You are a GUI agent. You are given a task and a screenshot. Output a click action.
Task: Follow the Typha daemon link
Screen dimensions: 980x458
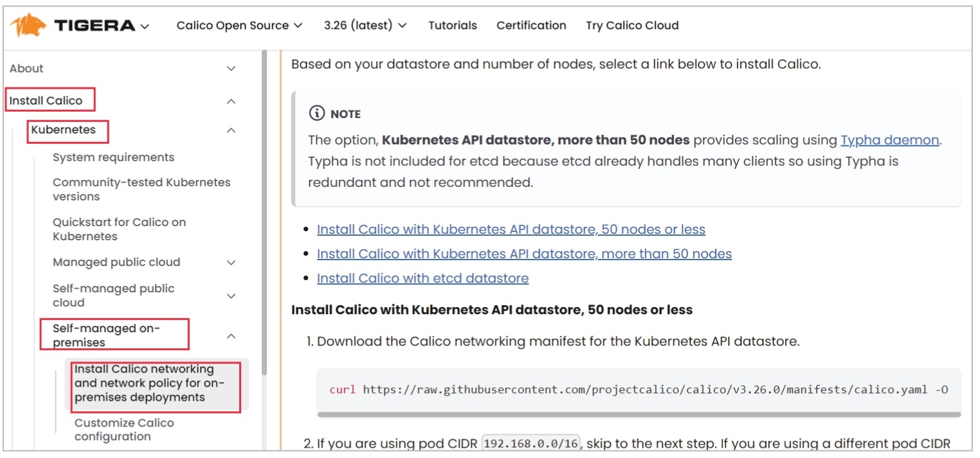[x=890, y=140]
